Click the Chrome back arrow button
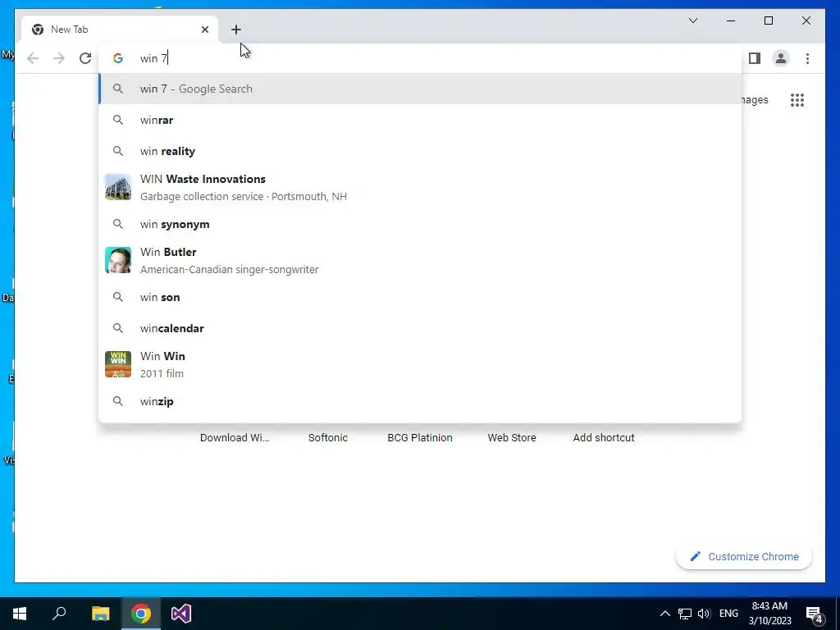The image size is (840, 630). [33, 58]
